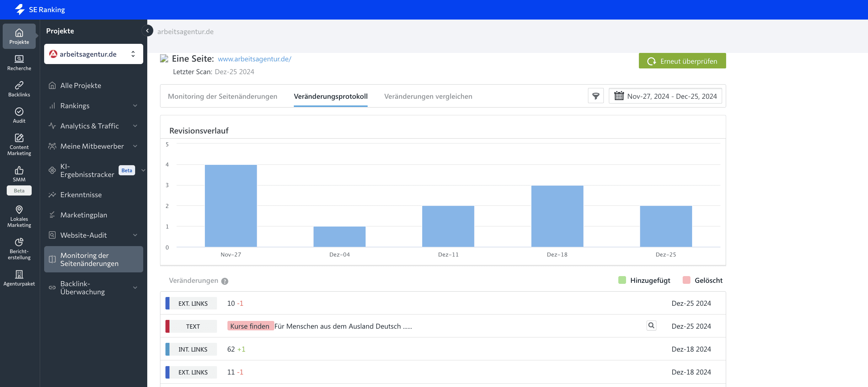Click the filter funnel icon
868x387 pixels.
coord(596,96)
